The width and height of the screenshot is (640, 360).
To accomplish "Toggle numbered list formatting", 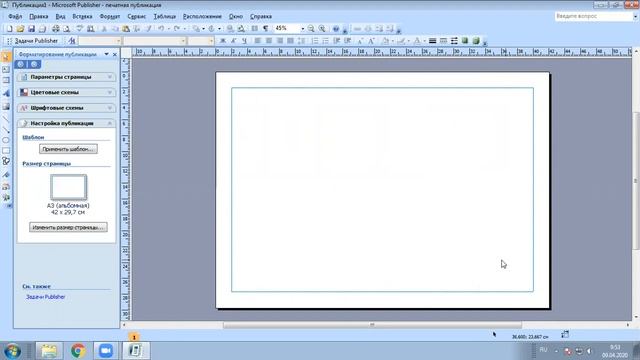I will 315,41.
